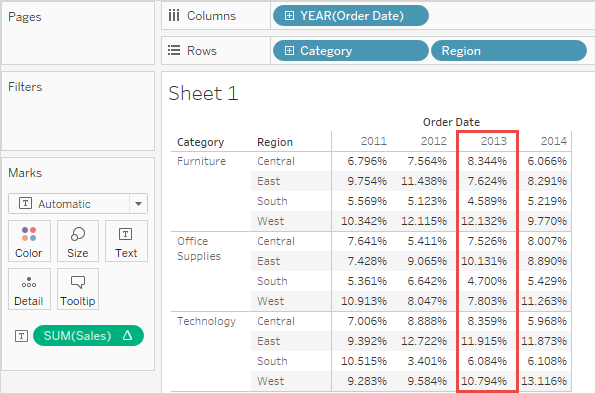Click the Columns shelf bars icon
The height and width of the screenshot is (394, 596).
coord(174,16)
